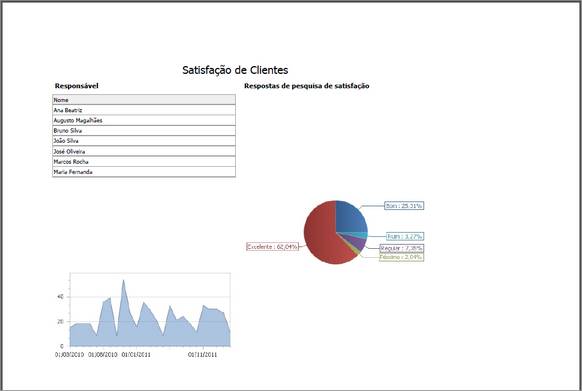
Task: Click the tallest peak of the area chart
Action: tap(124, 281)
